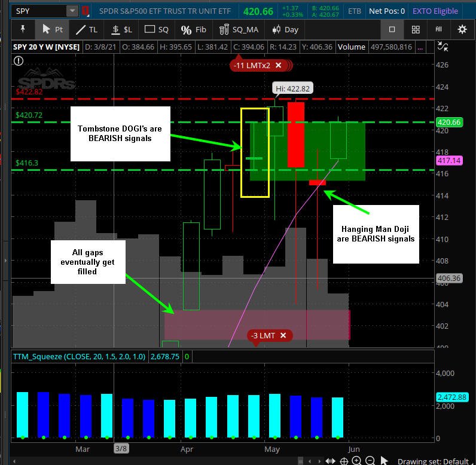476x465 pixels.
Task: Click the zoom in magnifier icon
Action: (x=356, y=460)
